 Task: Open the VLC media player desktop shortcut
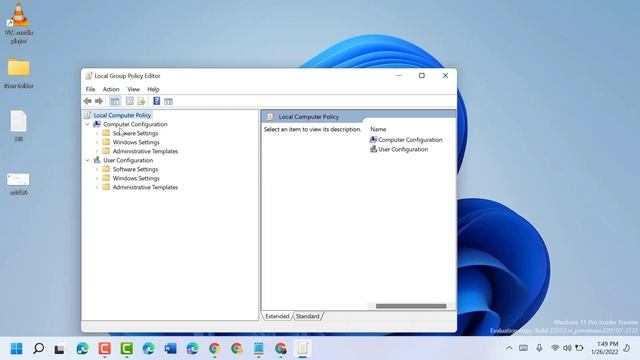click(x=19, y=22)
